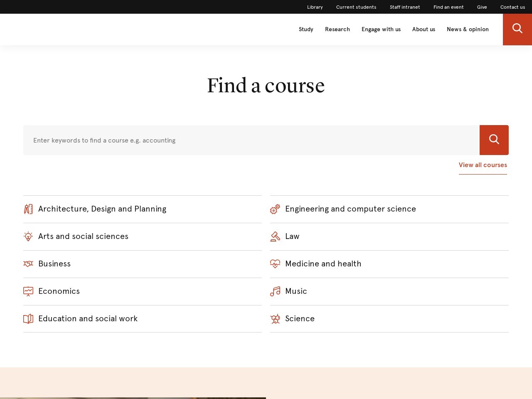The image size is (532, 399).
Task: Click the Architecture, Design and Planning icon
Action: pos(28,209)
